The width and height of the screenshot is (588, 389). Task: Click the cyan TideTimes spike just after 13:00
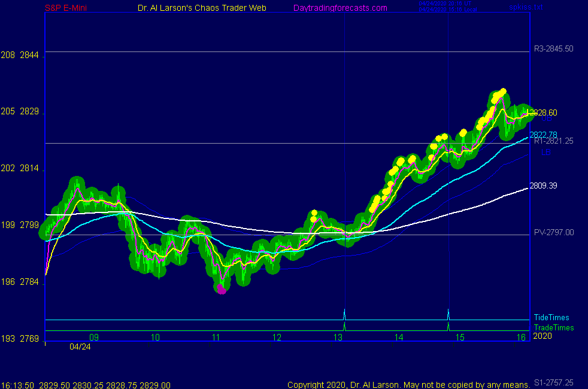click(x=345, y=315)
